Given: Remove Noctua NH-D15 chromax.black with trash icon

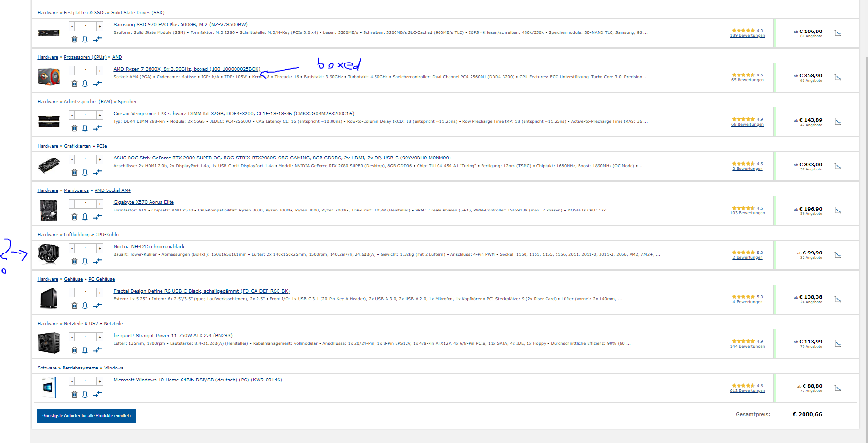Looking at the screenshot, I should coord(75,261).
